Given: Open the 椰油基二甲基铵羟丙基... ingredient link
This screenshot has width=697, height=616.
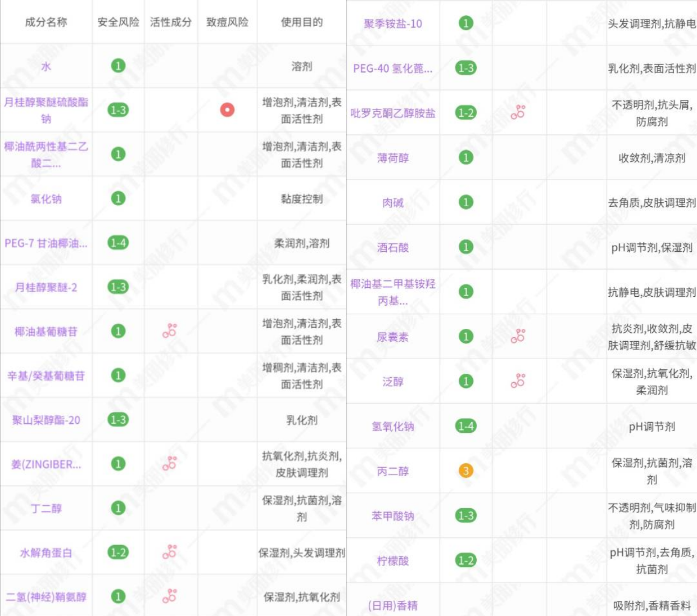Looking at the screenshot, I should (x=393, y=292).
